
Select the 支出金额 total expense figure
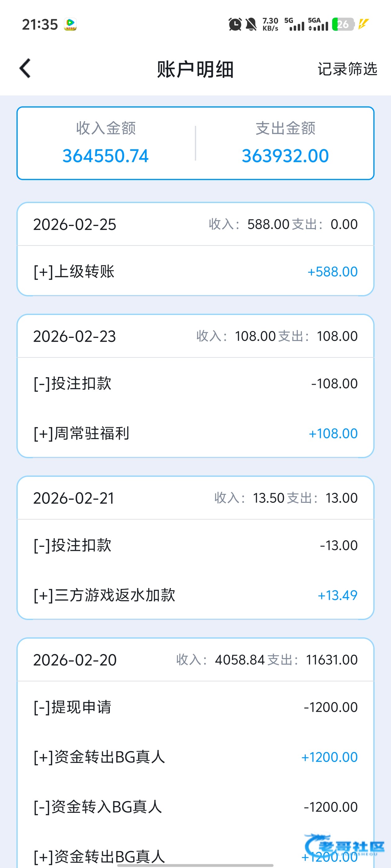[x=285, y=156]
